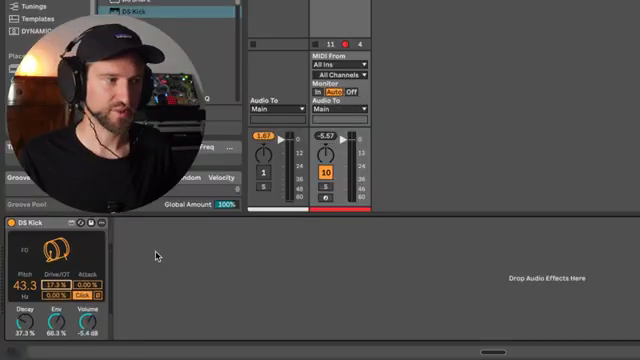Open Audio To Main dropdown on track 10
Viewport: 640px width, 360px height.
coord(340,109)
